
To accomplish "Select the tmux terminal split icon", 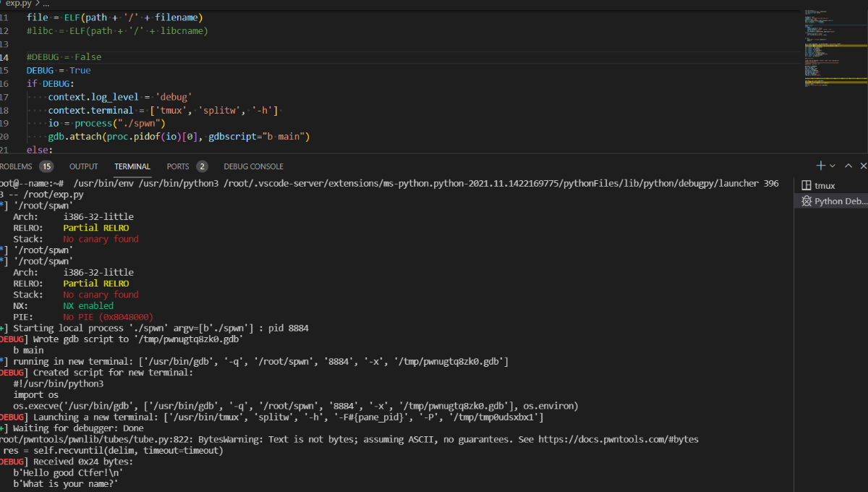I will tap(807, 186).
